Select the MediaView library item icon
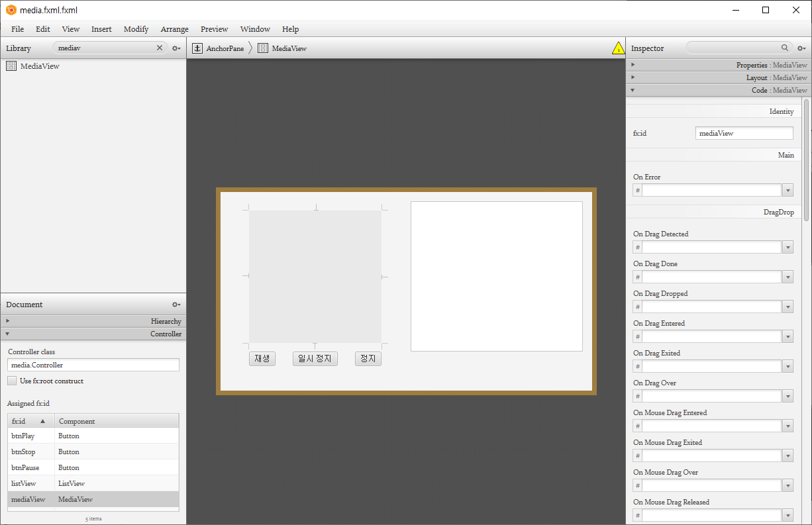 11,66
